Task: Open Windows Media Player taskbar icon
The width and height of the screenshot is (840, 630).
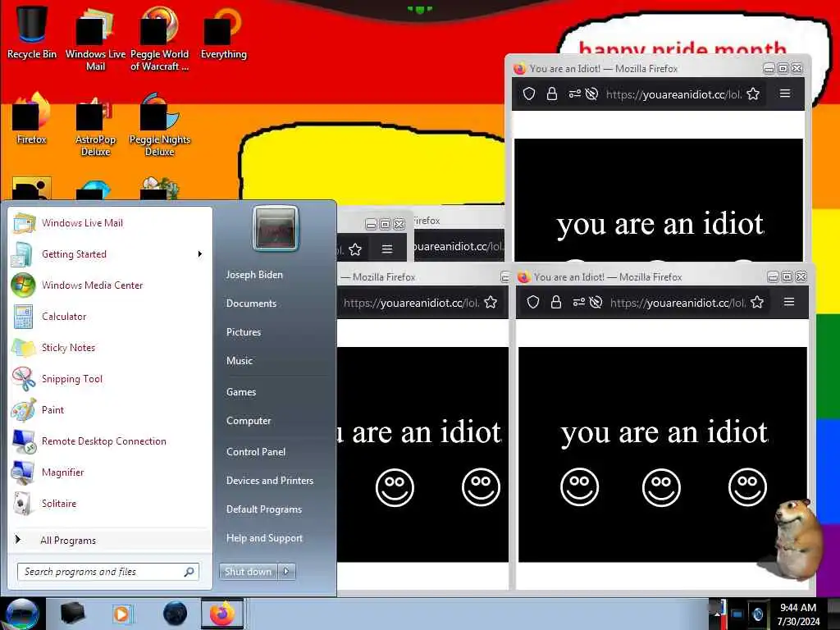Action: [x=121, y=614]
